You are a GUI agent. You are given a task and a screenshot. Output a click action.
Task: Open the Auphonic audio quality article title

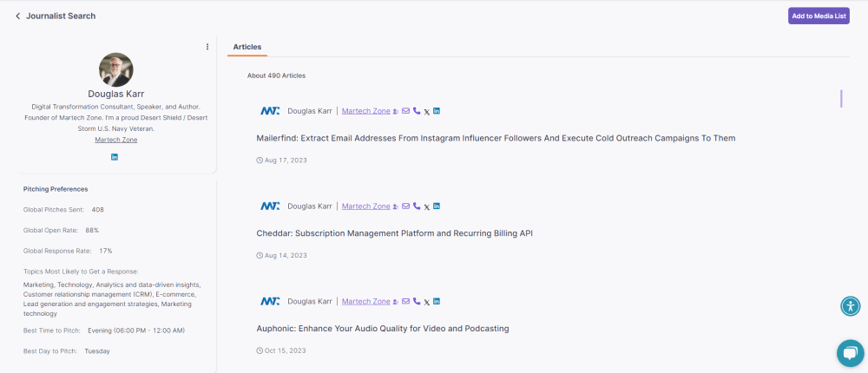pos(383,329)
